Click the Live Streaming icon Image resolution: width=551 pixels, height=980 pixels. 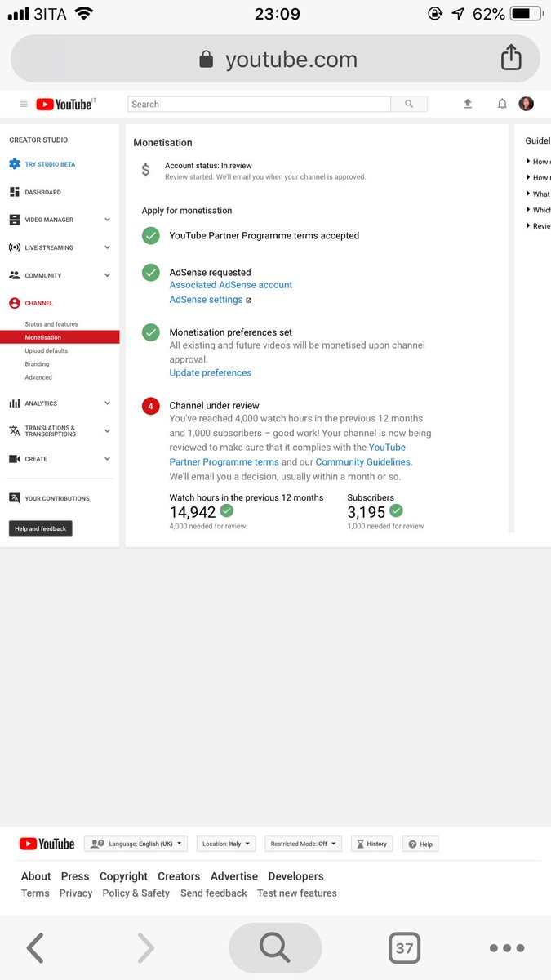pos(15,247)
